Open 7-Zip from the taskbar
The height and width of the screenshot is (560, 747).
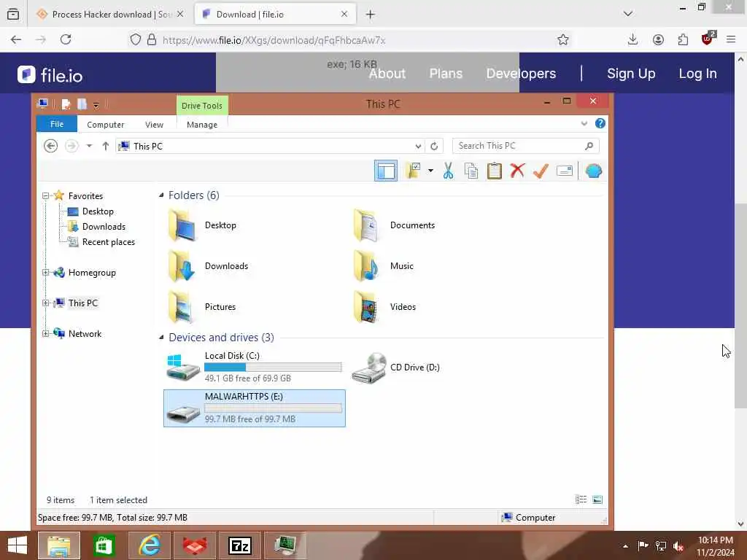[x=239, y=545]
